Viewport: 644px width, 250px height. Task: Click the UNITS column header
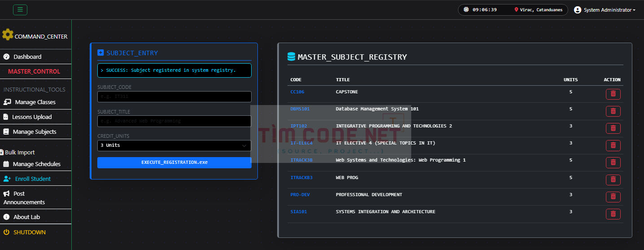point(571,79)
